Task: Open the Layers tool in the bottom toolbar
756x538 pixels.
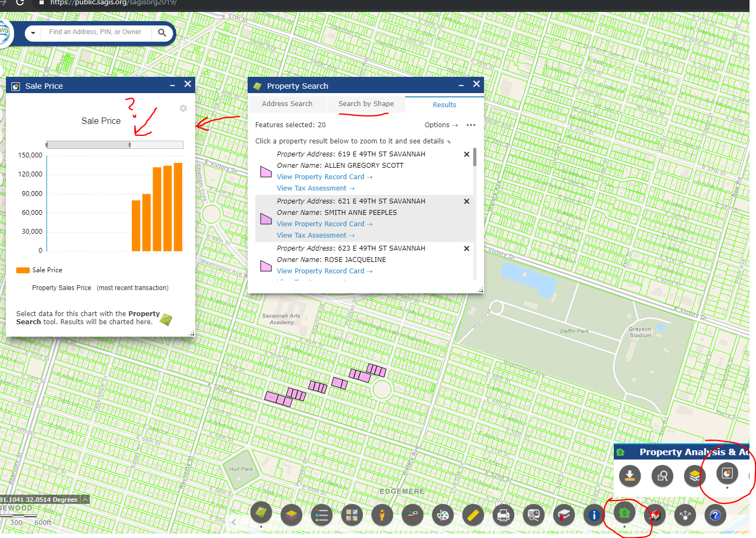Action: pyautogui.click(x=291, y=515)
